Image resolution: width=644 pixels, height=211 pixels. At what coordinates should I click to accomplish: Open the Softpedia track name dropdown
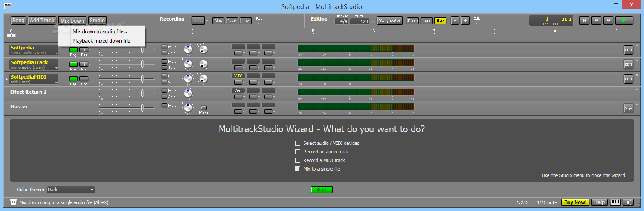click(x=56, y=53)
